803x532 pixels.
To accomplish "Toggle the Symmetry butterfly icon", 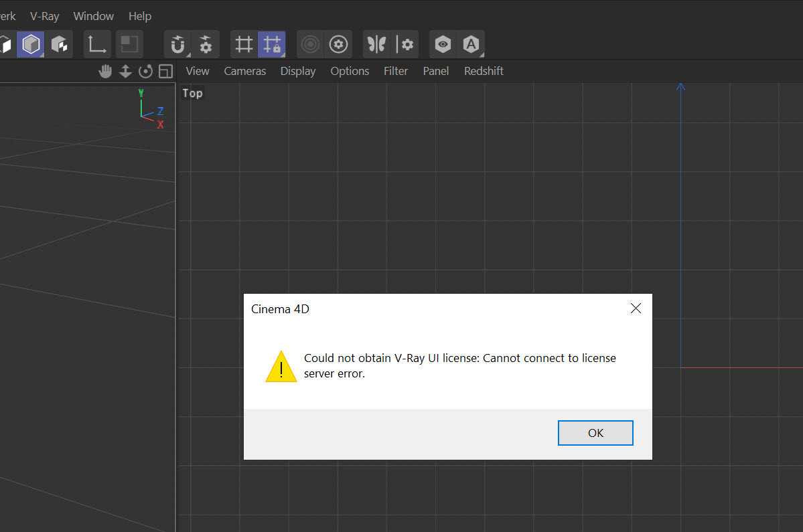I will click(x=376, y=45).
